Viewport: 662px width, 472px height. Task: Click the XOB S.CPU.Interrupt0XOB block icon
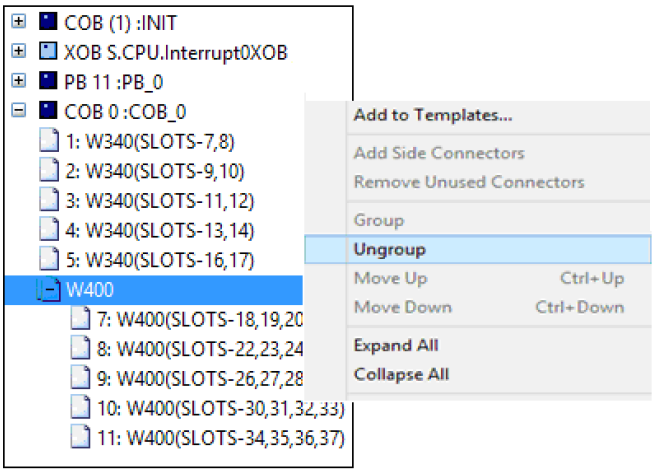pyautogui.click(x=48, y=51)
